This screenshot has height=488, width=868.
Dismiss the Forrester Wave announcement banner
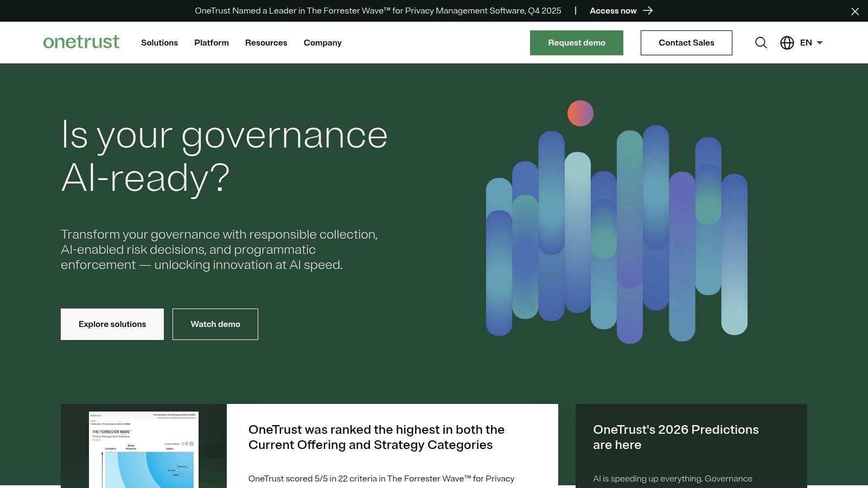coord(855,11)
